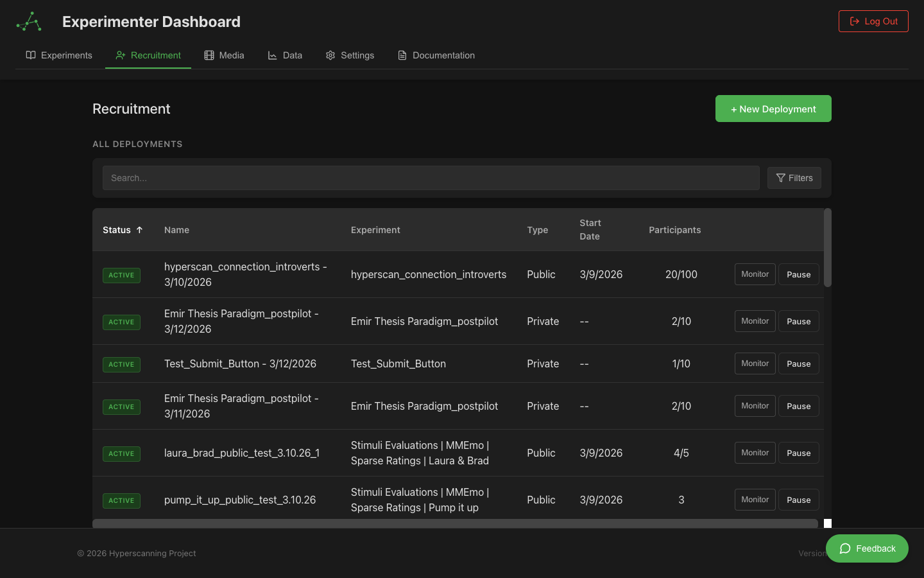
Task: Click the Experiments book icon
Action: (x=31, y=55)
